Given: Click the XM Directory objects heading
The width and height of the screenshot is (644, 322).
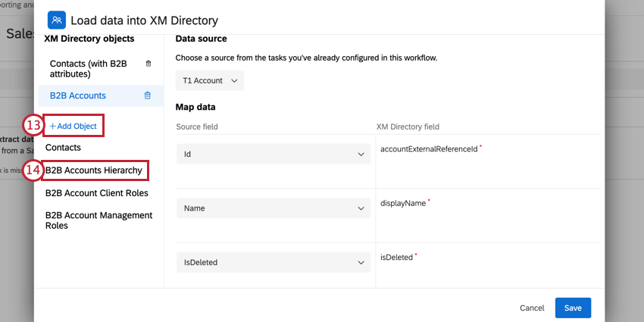Looking at the screenshot, I should click(x=89, y=39).
